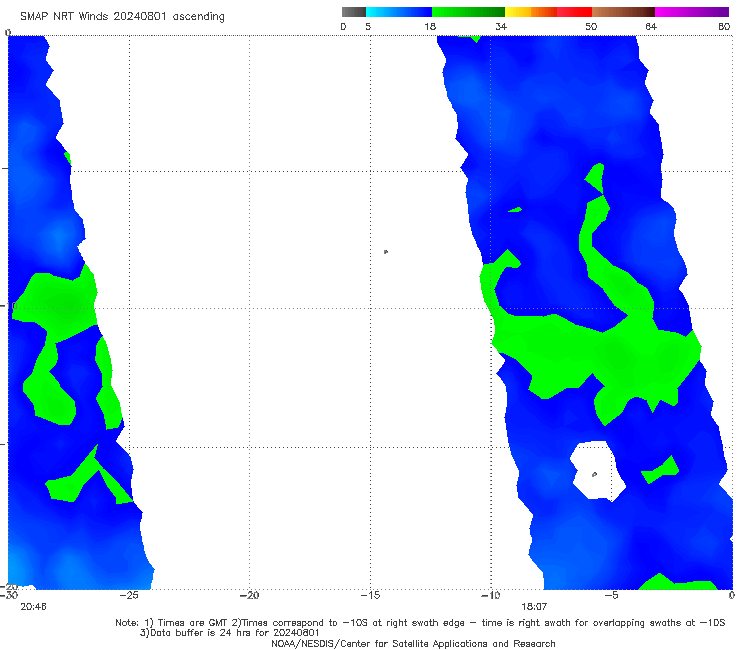The height and width of the screenshot is (650, 740).
Task: Click the green 18-34 color bar segment
Action: click(468, 12)
